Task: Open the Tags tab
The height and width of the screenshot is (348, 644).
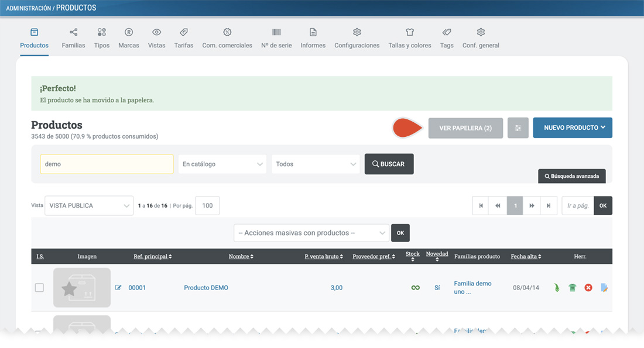Action: click(x=447, y=38)
